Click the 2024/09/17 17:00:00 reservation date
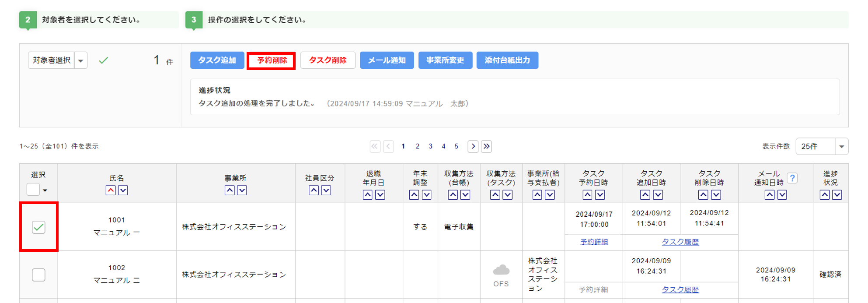The width and height of the screenshot is (868, 303). [x=594, y=219]
